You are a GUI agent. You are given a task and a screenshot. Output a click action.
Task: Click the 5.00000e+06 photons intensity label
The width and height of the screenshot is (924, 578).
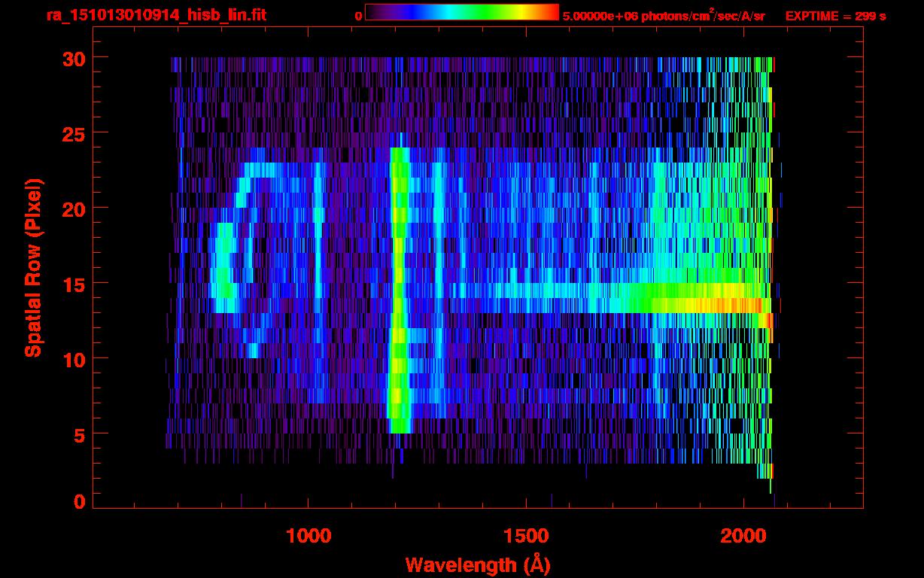[663, 16]
